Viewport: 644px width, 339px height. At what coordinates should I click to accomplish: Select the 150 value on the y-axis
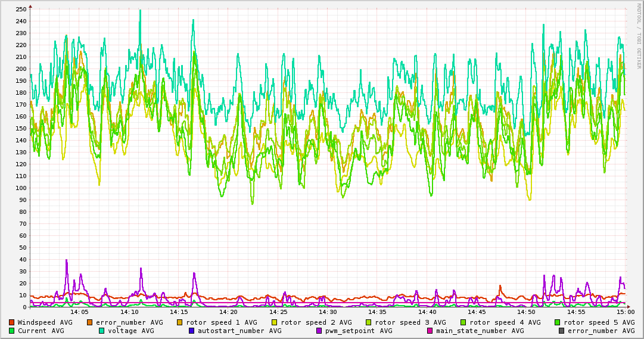pyautogui.click(x=20, y=128)
